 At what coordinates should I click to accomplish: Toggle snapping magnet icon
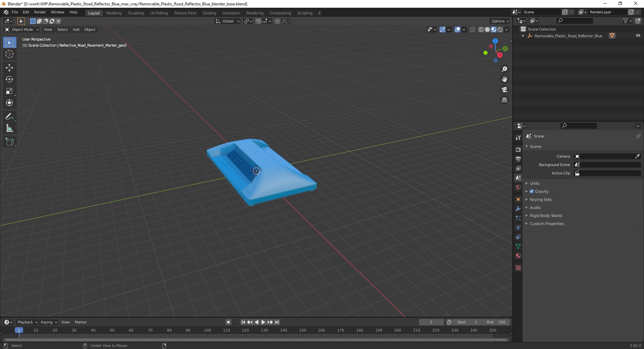click(x=258, y=21)
